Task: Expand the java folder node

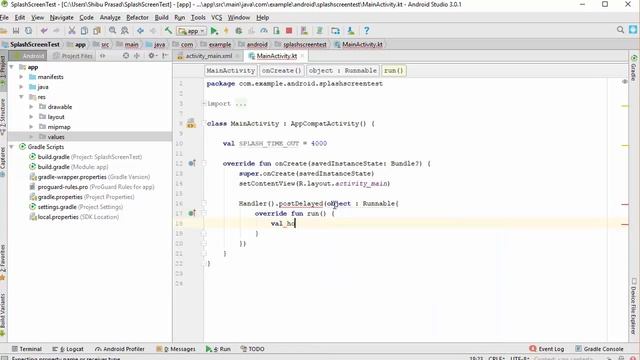Action: point(21,87)
